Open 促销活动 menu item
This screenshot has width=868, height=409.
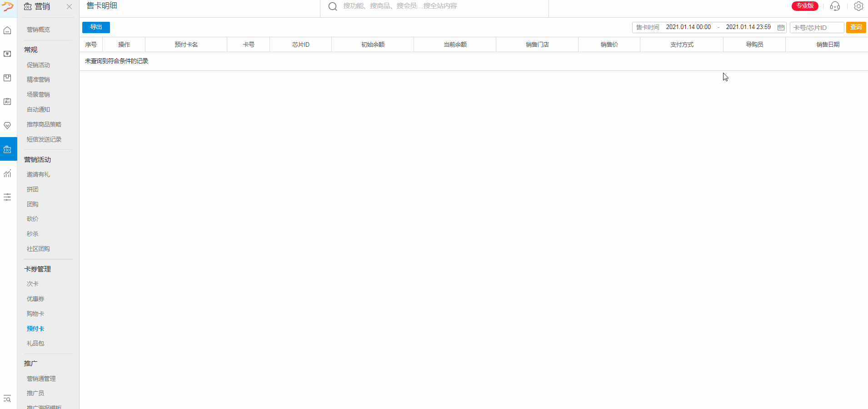tap(38, 65)
